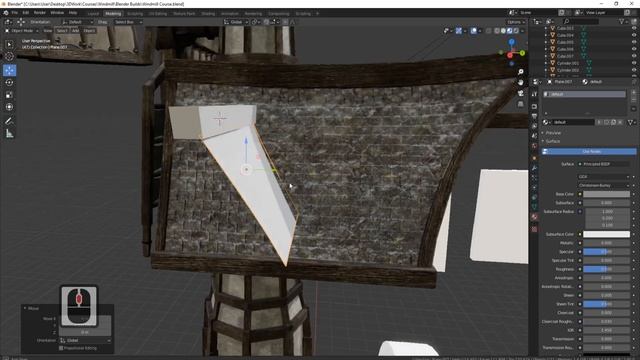The width and height of the screenshot is (640, 360).
Task: Switch to material preview shading mode
Action: point(509,31)
